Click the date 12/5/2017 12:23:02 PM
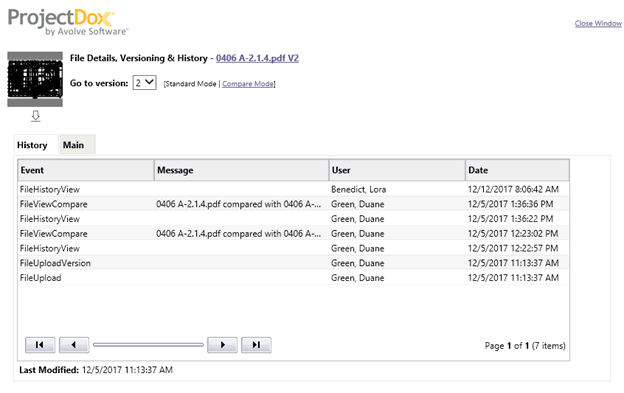This screenshot has width=624, height=393. point(513,233)
